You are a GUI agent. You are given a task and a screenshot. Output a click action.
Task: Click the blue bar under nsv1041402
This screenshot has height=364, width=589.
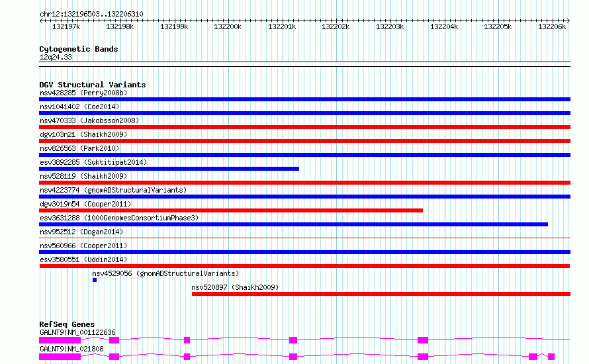click(x=304, y=113)
